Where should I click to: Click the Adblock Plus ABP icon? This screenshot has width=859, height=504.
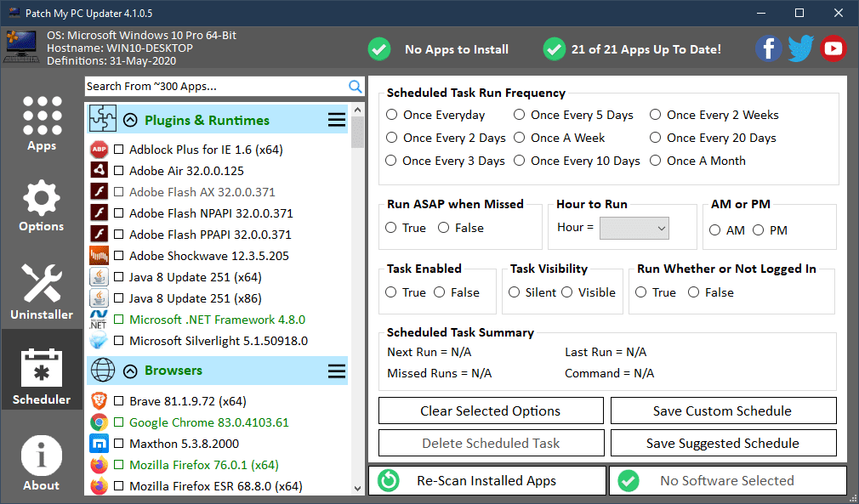click(x=100, y=150)
